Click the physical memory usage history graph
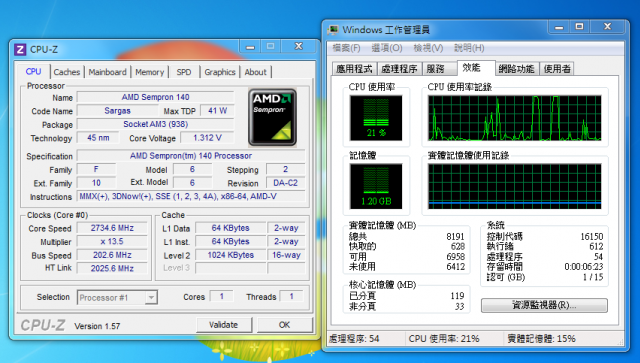The width and height of the screenshot is (640, 363). [514, 186]
